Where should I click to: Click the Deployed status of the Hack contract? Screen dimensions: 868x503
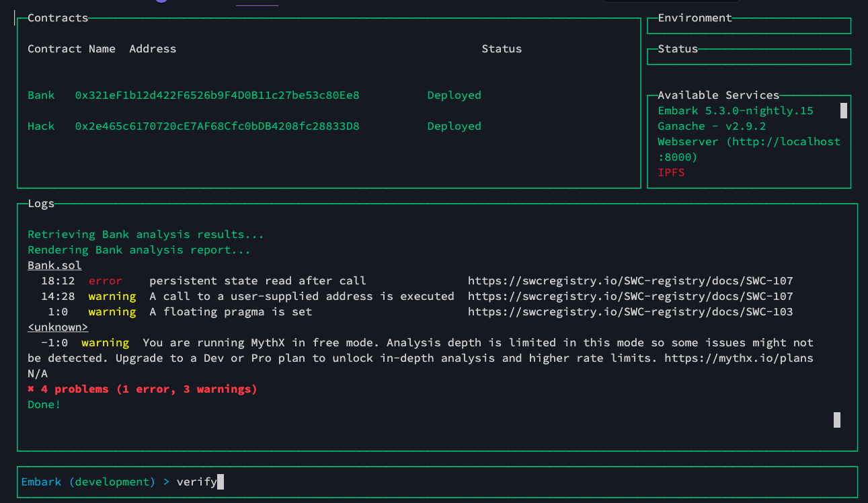[455, 126]
